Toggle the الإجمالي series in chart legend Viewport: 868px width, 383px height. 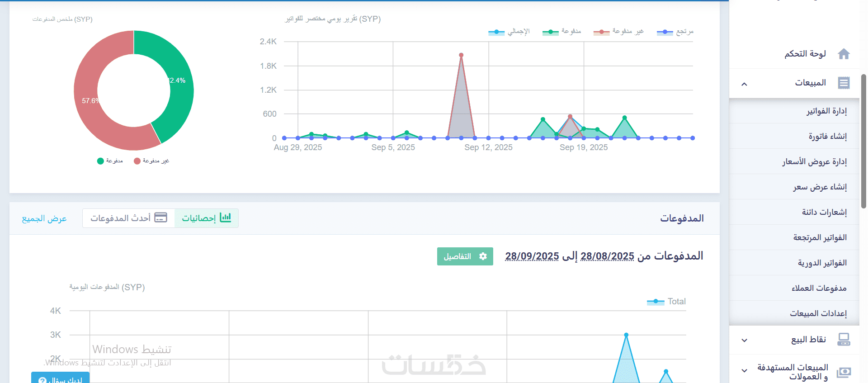pos(509,32)
